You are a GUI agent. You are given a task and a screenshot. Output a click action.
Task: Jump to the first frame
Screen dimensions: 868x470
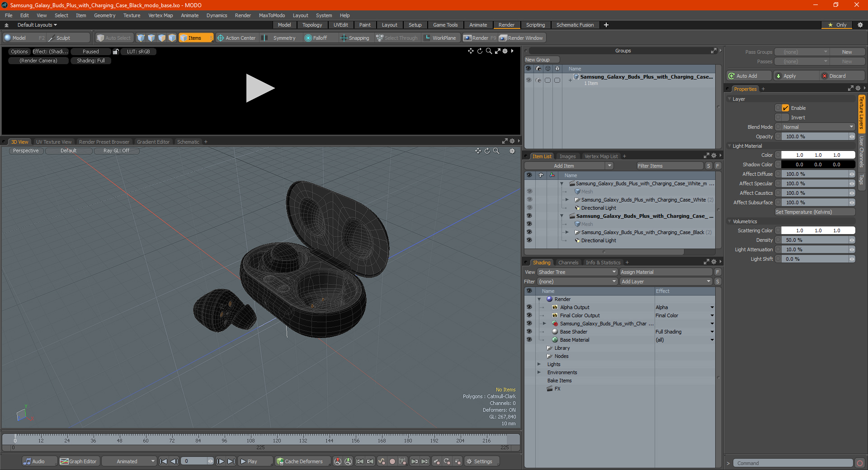[x=164, y=461]
